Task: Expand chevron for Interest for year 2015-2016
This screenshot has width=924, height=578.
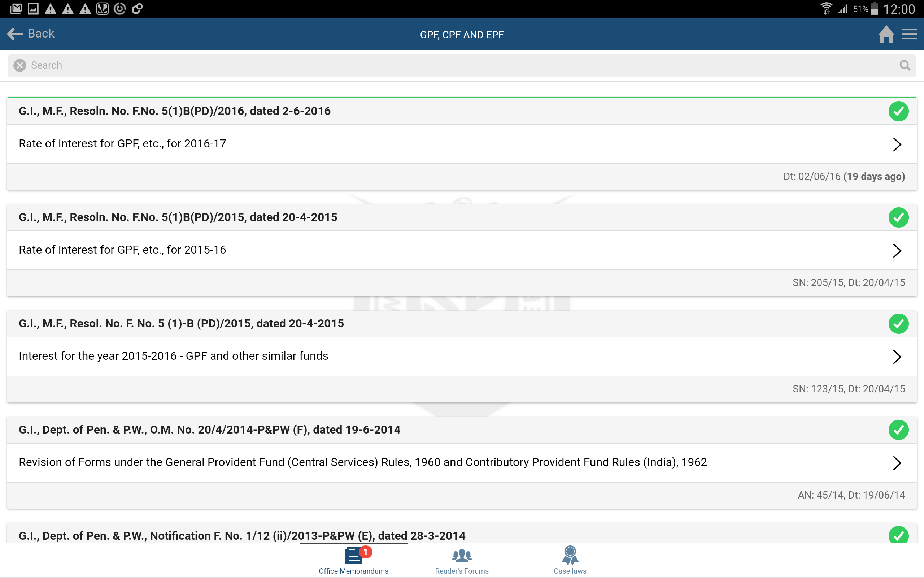Action: pyautogui.click(x=897, y=357)
